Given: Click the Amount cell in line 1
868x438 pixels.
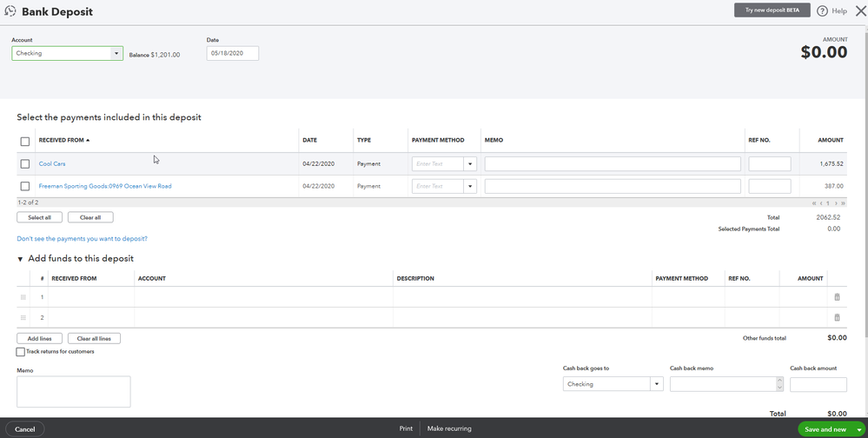Looking at the screenshot, I should click(x=803, y=297).
